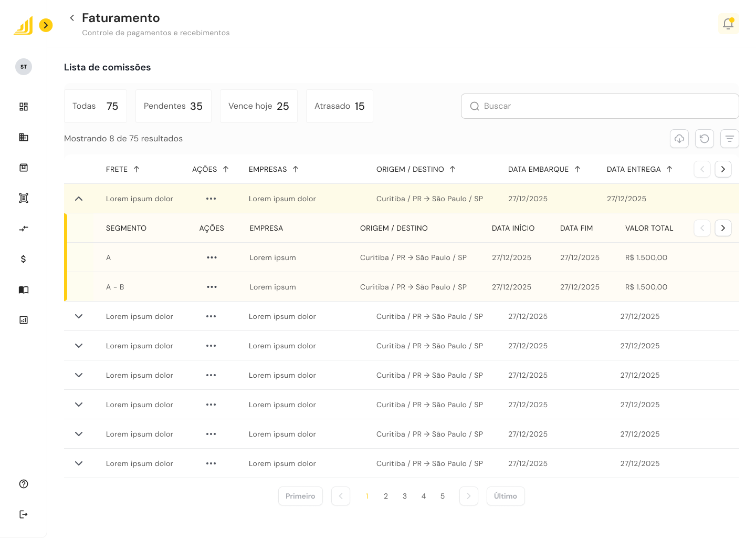Open the filter options icon
756x538 pixels.
(730, 139)
